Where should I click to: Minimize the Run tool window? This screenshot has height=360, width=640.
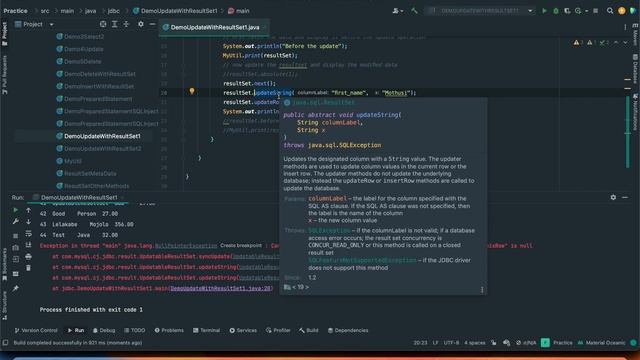625,198
